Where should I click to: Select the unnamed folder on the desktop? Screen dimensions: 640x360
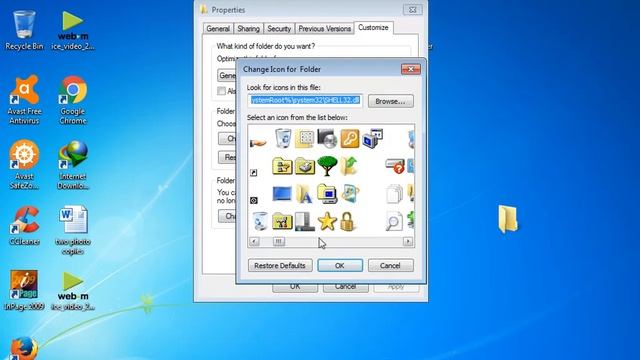[x=507, y=220]
